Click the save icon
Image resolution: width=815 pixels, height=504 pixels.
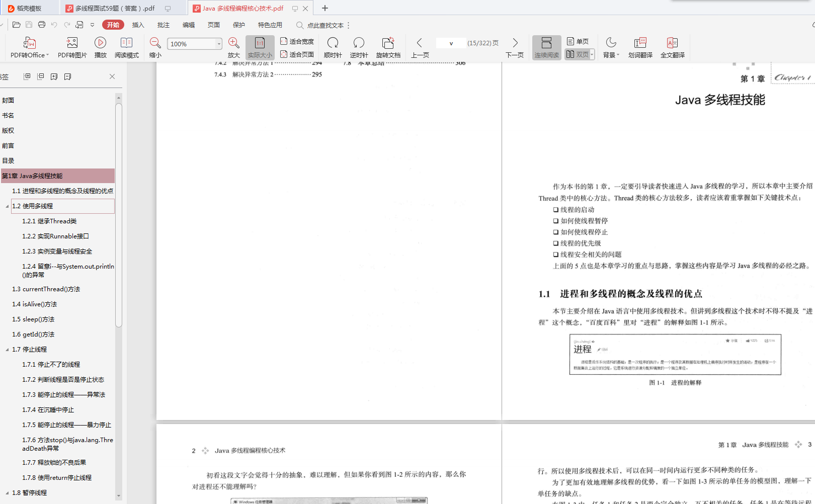(29, 25)
